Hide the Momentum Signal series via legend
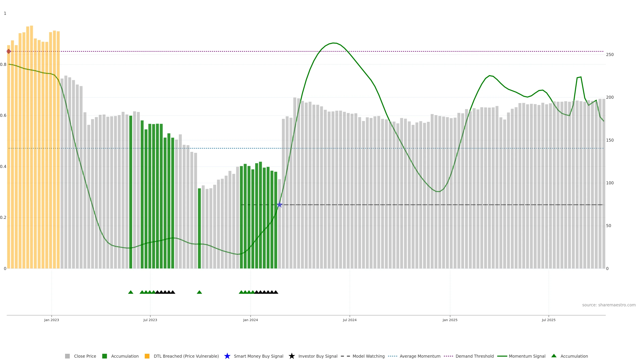Viewport: 644px width, 362px height. (527, 356)
